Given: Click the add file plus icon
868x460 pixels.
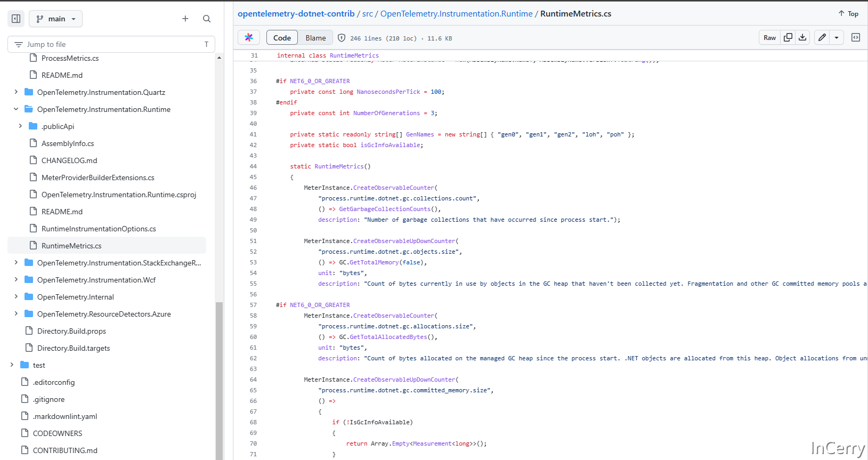Looking at the screenshot, I should 185,19.
